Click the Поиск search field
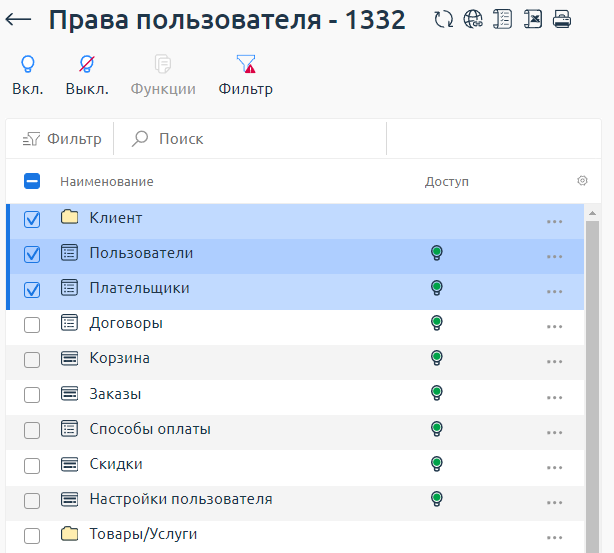This screenshot has width=614, height=553. (250, 139)
